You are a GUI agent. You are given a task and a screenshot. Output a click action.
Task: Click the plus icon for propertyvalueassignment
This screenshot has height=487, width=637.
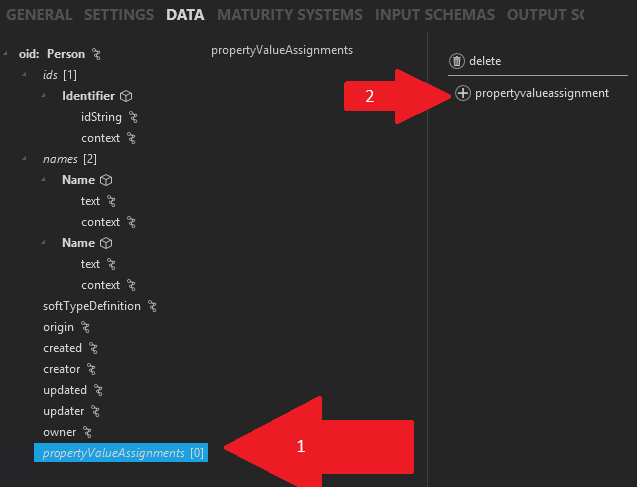pos(462,93)
